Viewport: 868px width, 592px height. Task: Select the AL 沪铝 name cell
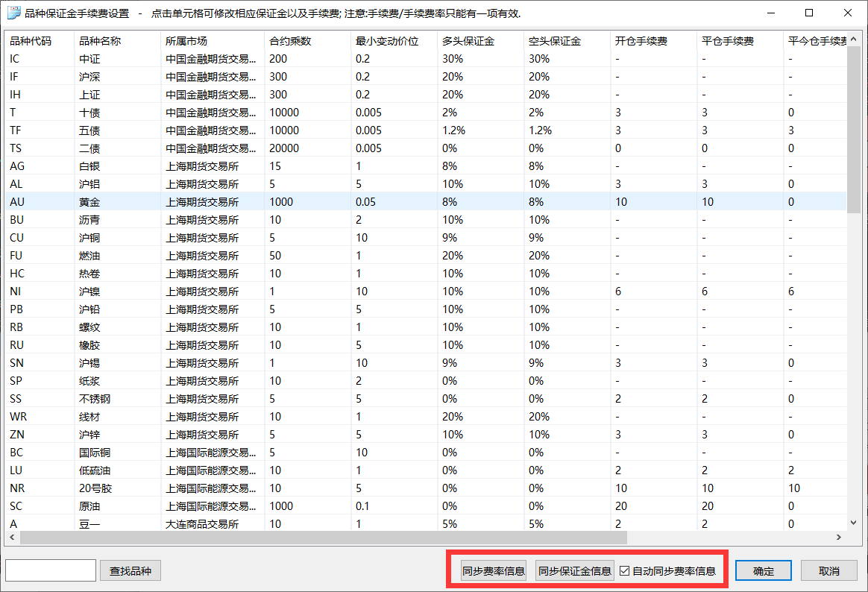[x=117, y=183]
